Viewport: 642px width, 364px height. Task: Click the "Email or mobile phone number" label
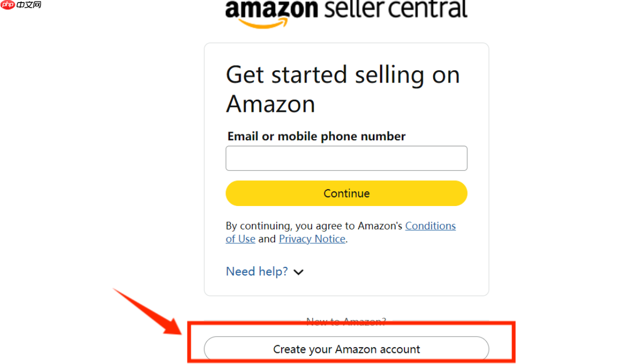(316, 136)
